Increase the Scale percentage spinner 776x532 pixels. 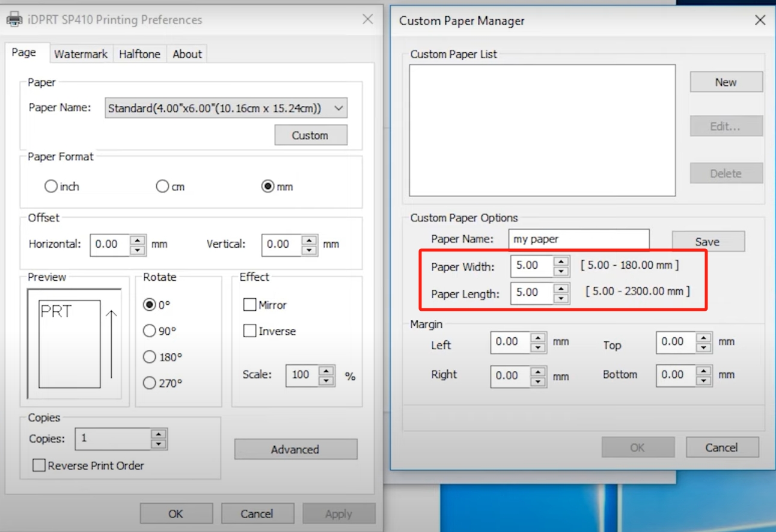[326, 370]
